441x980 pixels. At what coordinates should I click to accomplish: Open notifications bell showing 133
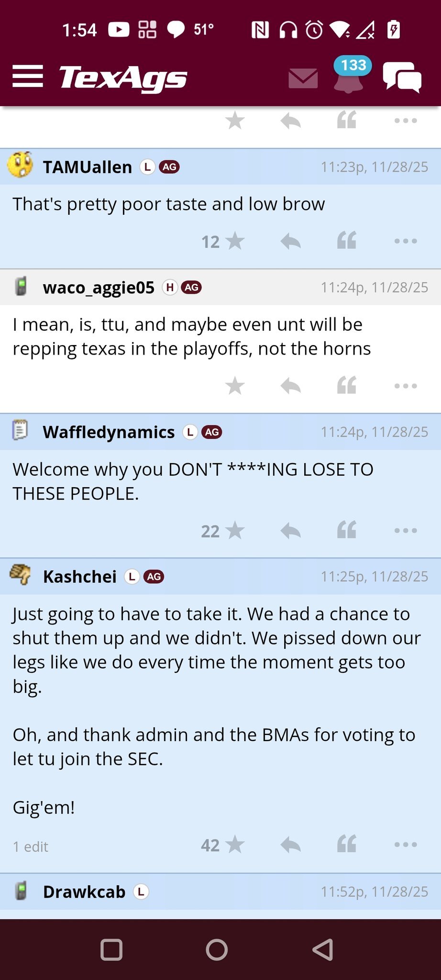pyautogui.click(x=349, y=77)
